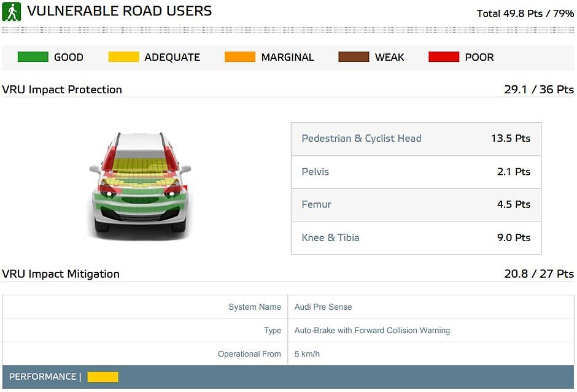Select the Knee & Tibia row
This screenshot has height=392, width=577.
416,238
